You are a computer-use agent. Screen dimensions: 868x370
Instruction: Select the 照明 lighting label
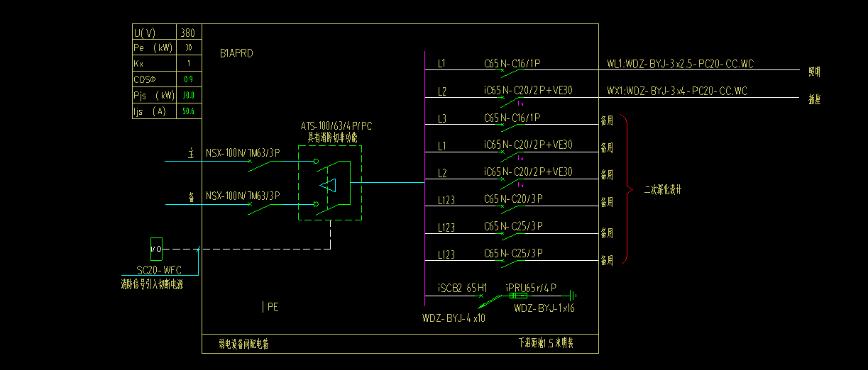pos(814,72)
